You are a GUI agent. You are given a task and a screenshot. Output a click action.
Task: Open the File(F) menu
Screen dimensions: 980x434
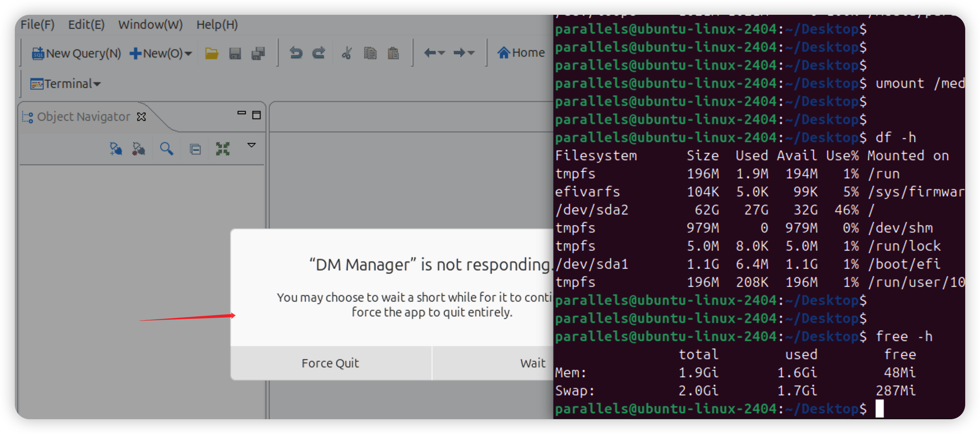[x=37, y=25]
